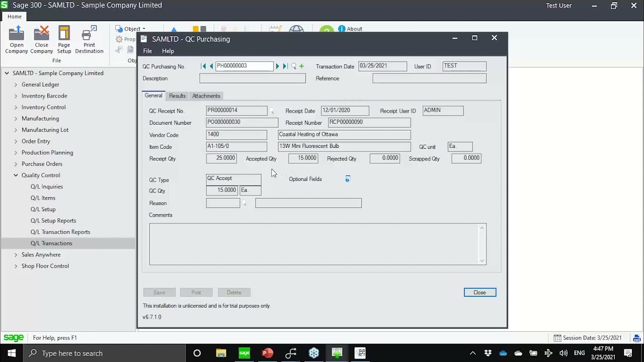Click the Cortana circle on taskbar
Image resolution: width=644 pixels, height=362 pixels.
tap(197, 353)
